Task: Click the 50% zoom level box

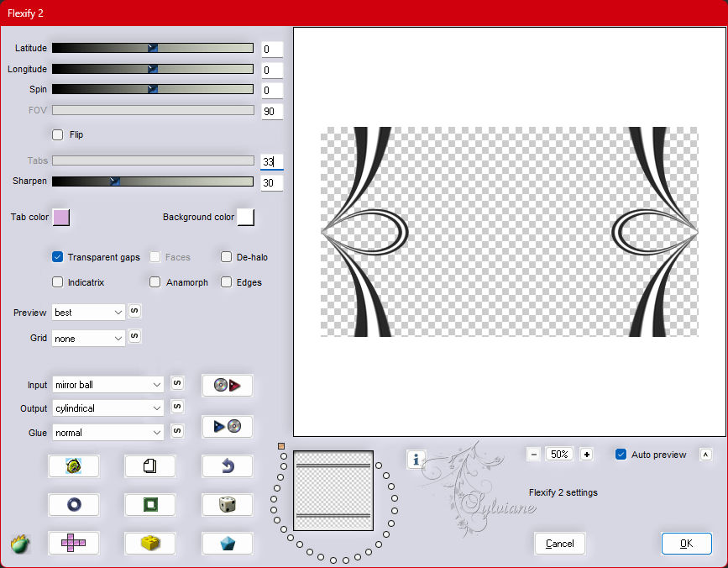Action: pyautogui.click(x=559, y=455)
